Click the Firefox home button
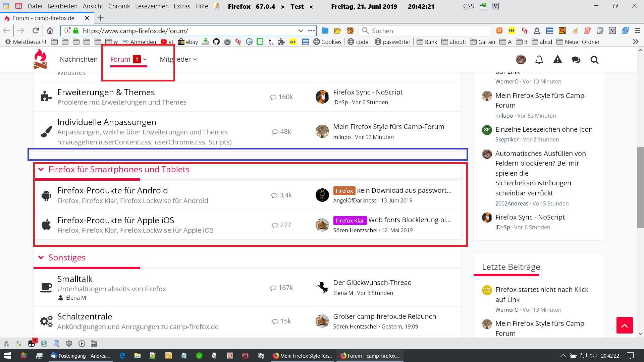The width and height of the screenshot is (644, 362). click(50, 31)
